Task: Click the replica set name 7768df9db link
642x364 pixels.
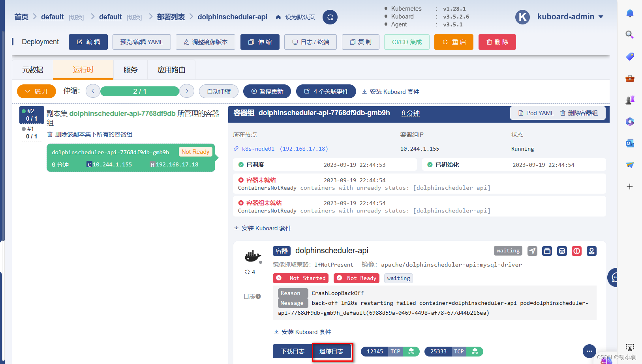Action: coord(122,114)
